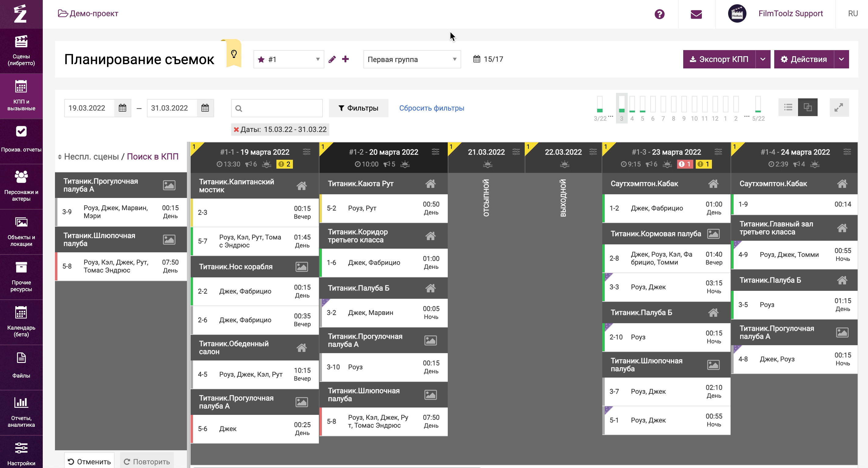
Task: Open the messages envelope icon
Action: point(696,14)
